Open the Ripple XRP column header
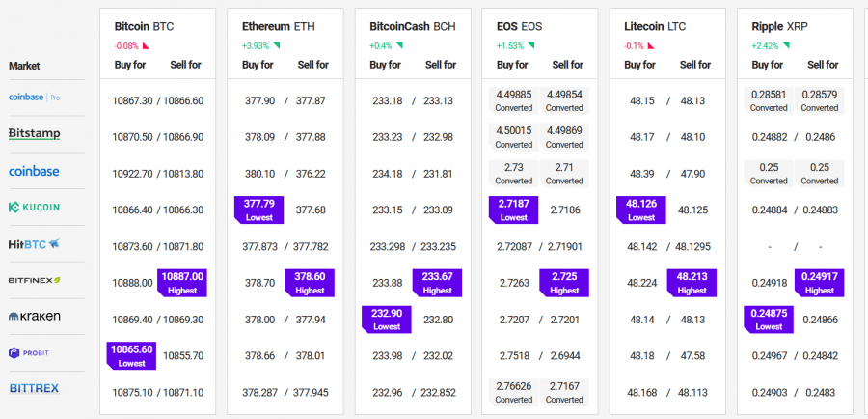This screenshot has height=419, width=868. (780, 26)
